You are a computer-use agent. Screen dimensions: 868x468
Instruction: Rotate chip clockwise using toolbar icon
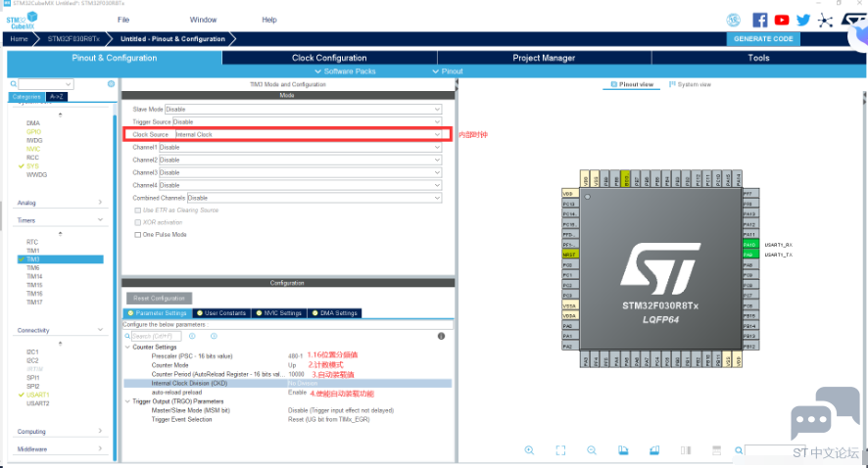(x=623, y=450)
